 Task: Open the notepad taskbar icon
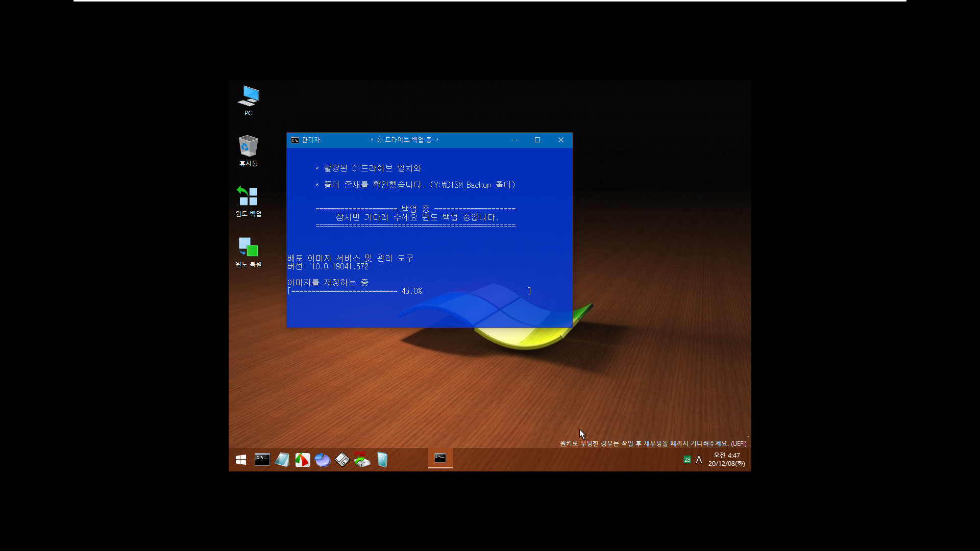coord(282,460)
